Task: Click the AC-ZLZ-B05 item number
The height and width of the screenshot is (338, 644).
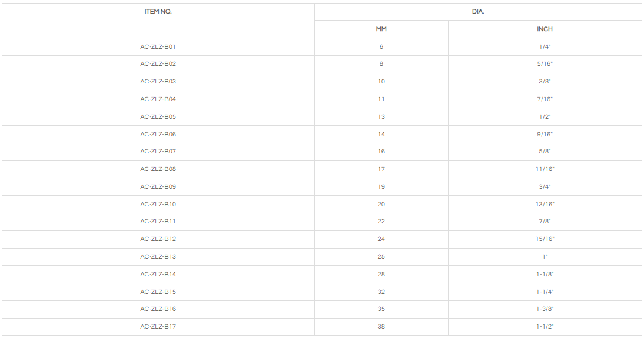Action: tap(158, 116)
